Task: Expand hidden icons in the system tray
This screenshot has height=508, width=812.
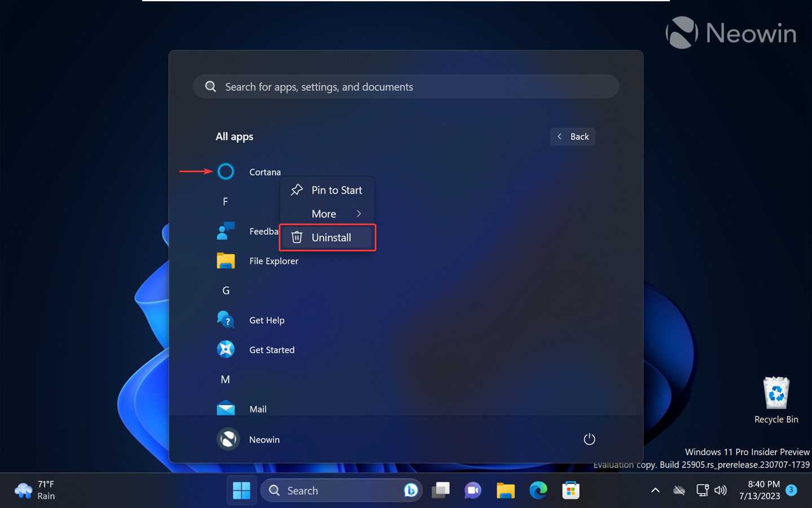Action: click(x=655, y=490)
